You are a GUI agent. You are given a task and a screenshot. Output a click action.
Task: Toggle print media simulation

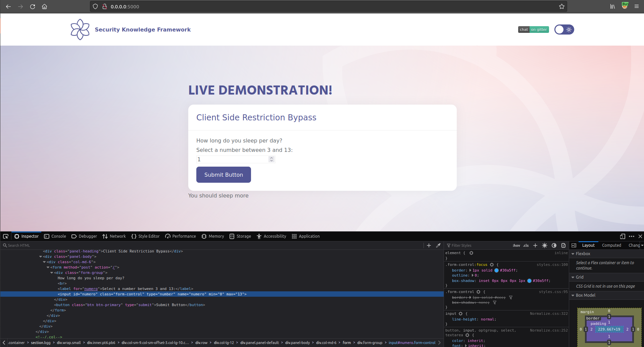pos(563,245)
